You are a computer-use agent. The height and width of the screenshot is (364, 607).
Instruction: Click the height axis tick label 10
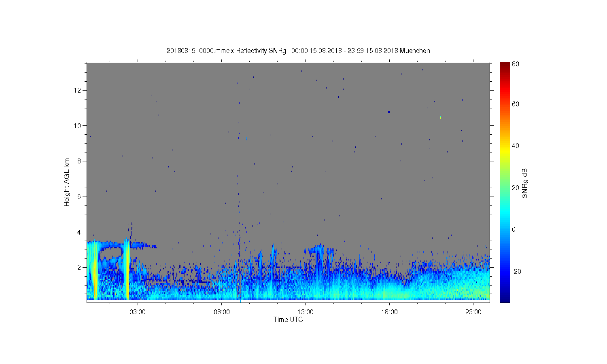(x=77, y=126)
